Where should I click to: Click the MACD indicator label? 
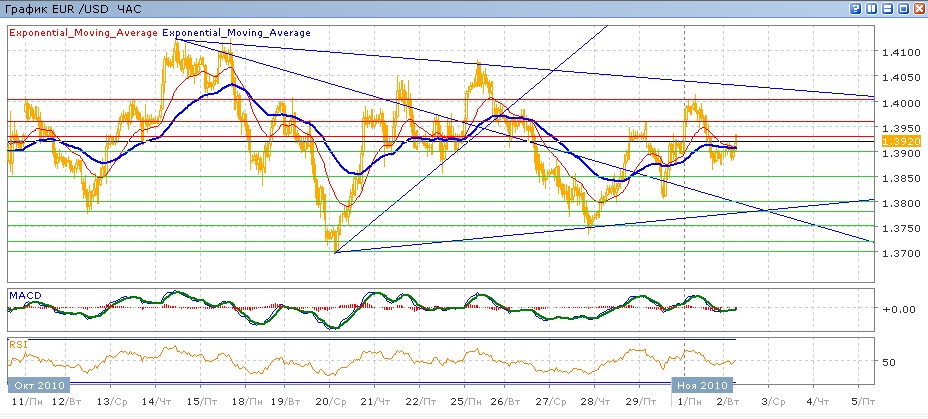(x=24, y=295)
